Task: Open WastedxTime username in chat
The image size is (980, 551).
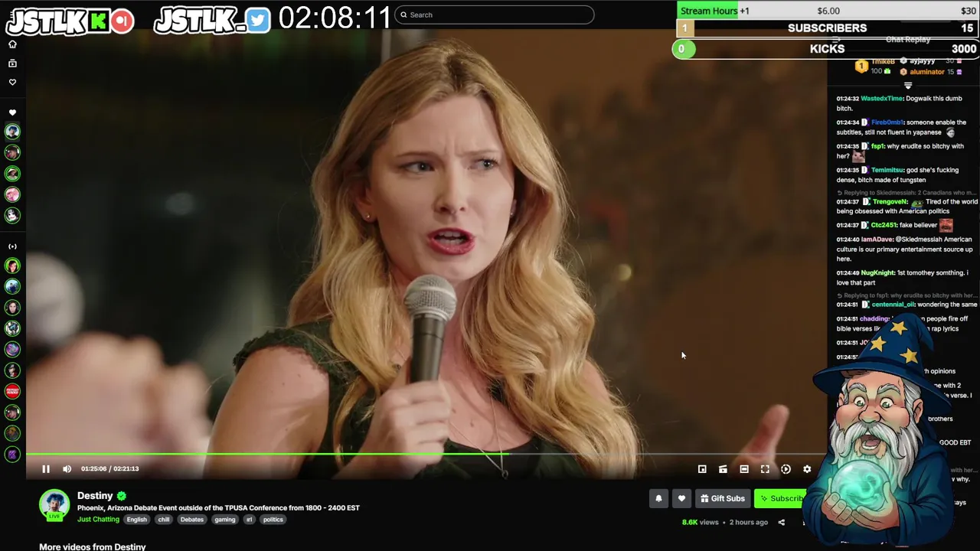Action: [882, 99]
